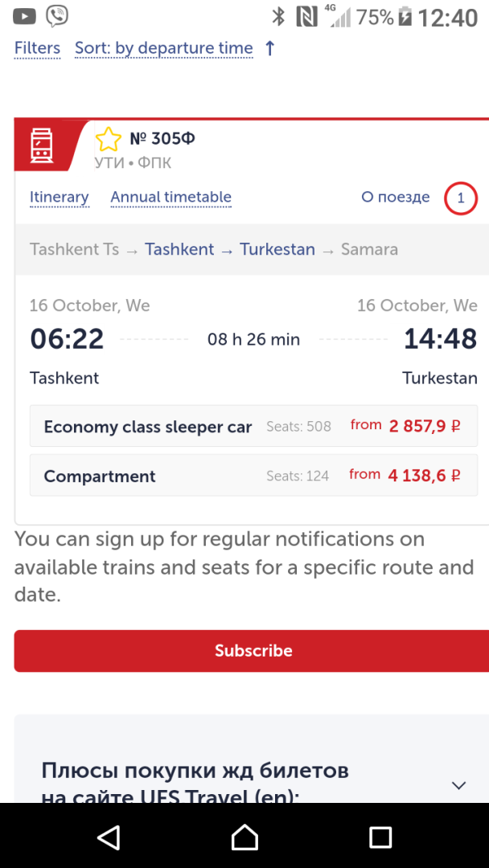Open the train Itinerary link
The height and width of the screenshot is (868, 489).
point(60,197)
